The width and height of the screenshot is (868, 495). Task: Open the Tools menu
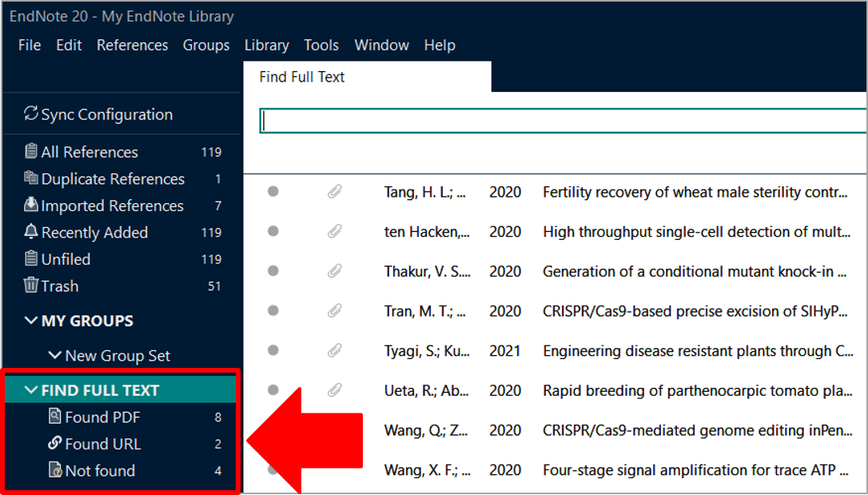(x=321, y=45)
